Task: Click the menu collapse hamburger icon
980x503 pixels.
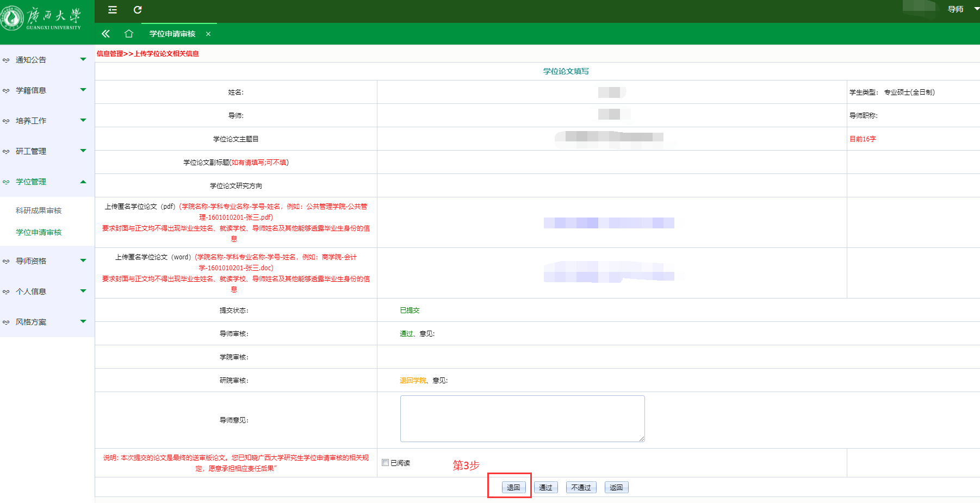Action: pyautogui.click(x=113, y=10)
